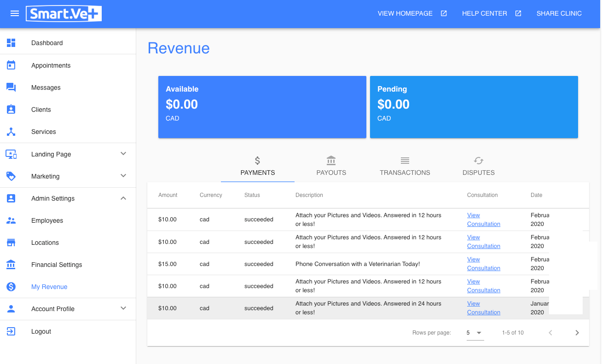602x364 pixels.
Task: Open Dashboard from the sidebar
Action: click(x=68, y=43)
